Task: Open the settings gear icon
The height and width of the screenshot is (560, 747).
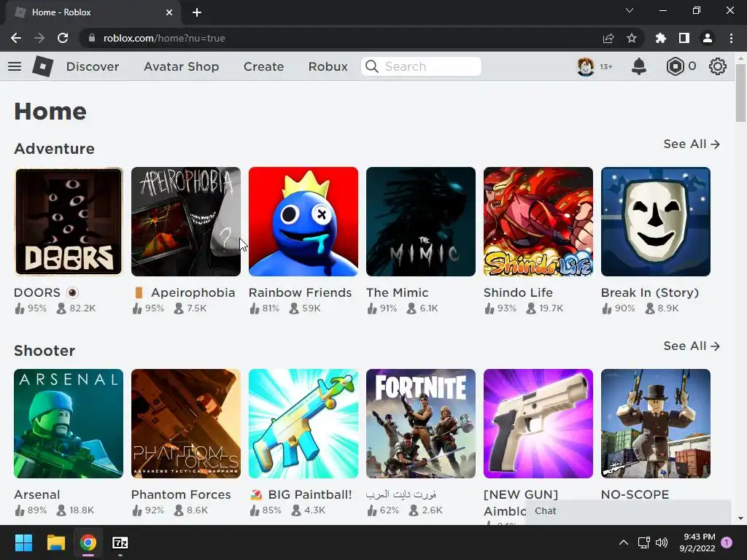Action: click(x=718, y=66)
